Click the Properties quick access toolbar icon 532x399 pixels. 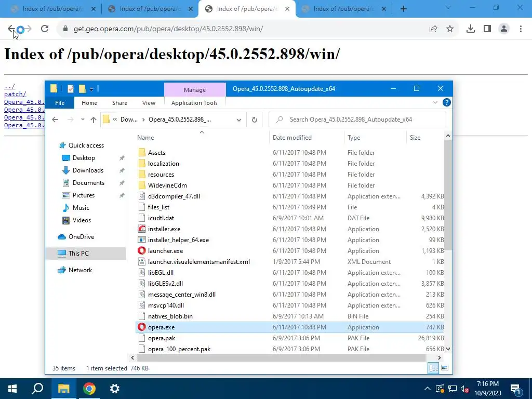(x=71, y=89)
